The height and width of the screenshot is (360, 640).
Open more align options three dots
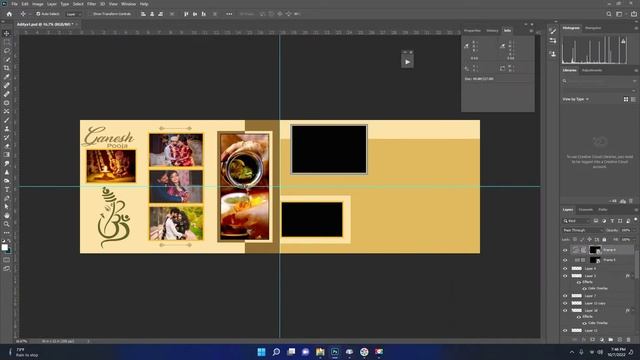tap(229, 14)
